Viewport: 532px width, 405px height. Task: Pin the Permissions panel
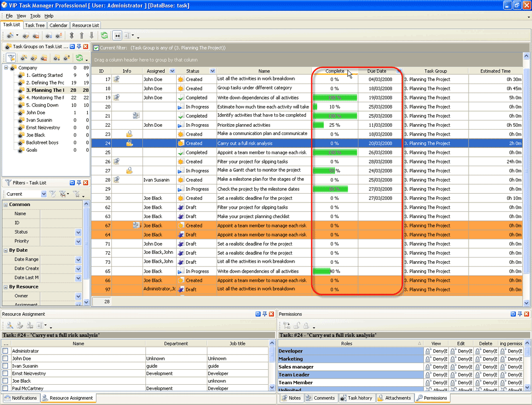pyautogui.click(x=520, y=314)
